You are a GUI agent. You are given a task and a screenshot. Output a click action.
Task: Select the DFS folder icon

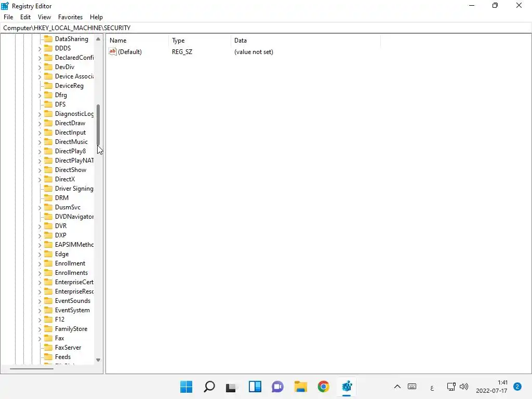click(x=48, y=104)
